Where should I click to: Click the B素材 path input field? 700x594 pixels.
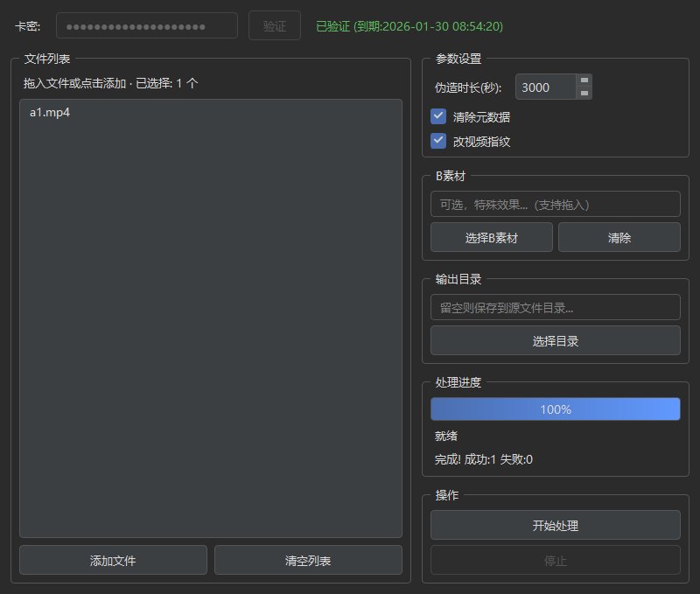coord(555,205)
